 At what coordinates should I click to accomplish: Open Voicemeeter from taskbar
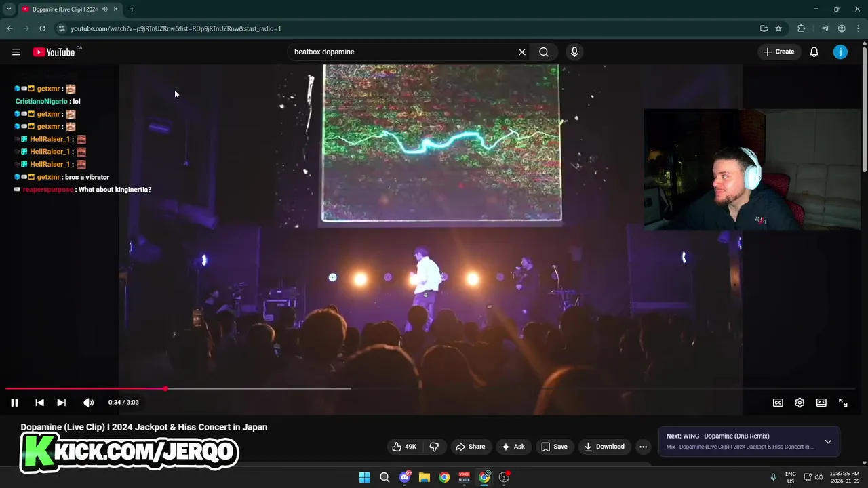465,477
